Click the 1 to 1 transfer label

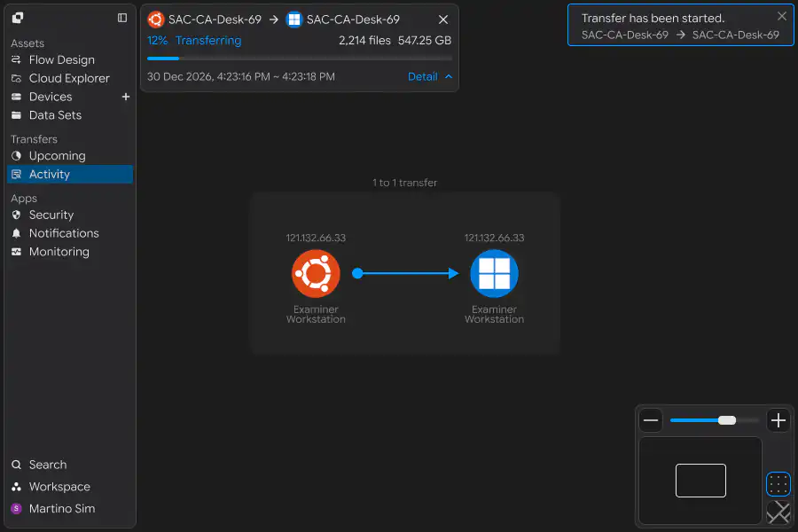[404, 183]
